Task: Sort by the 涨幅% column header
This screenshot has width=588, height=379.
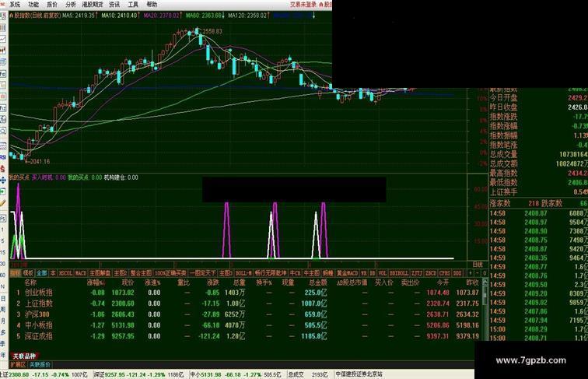Action: [96, 282]
